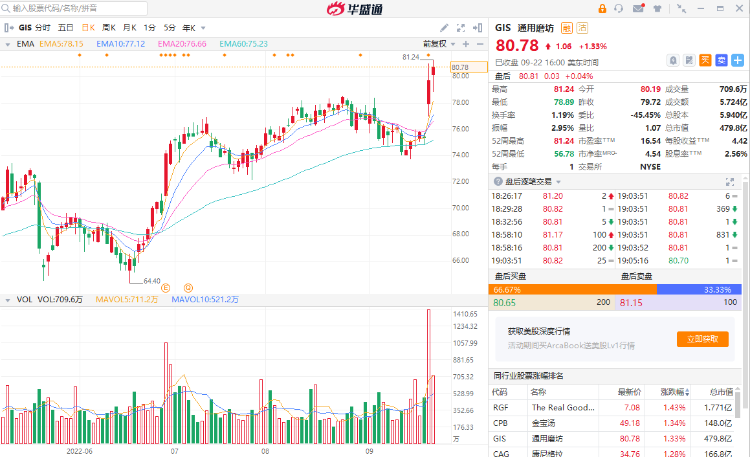Select the 1分 one-minute tab
Image resolution: width=750 pixels, height=457 pixels.
150,28
